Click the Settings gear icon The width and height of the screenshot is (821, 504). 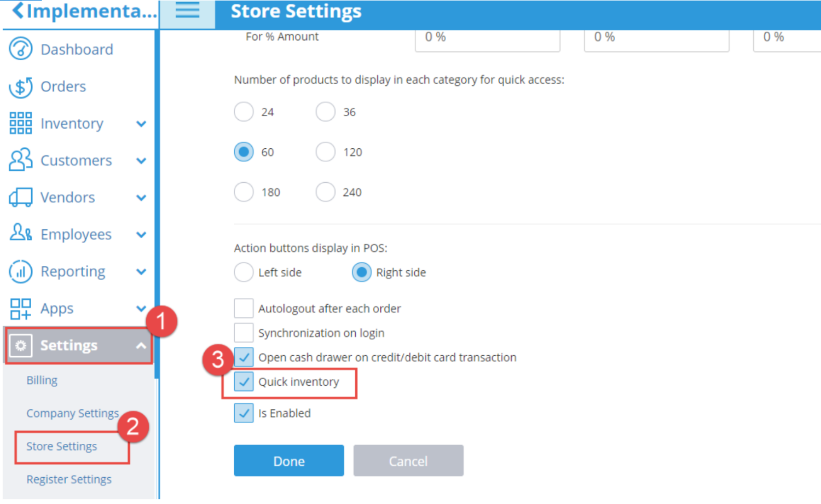click(x=21, y=345)
